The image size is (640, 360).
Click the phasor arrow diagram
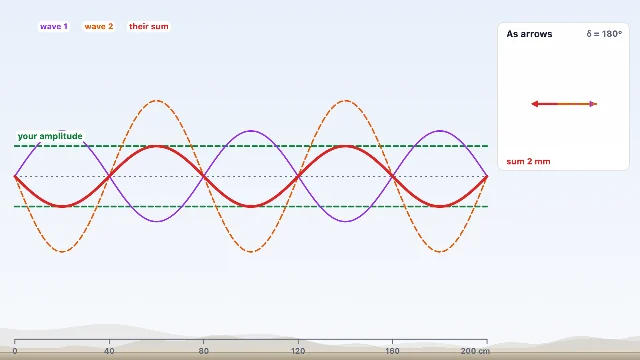click(x=564, y=104)
